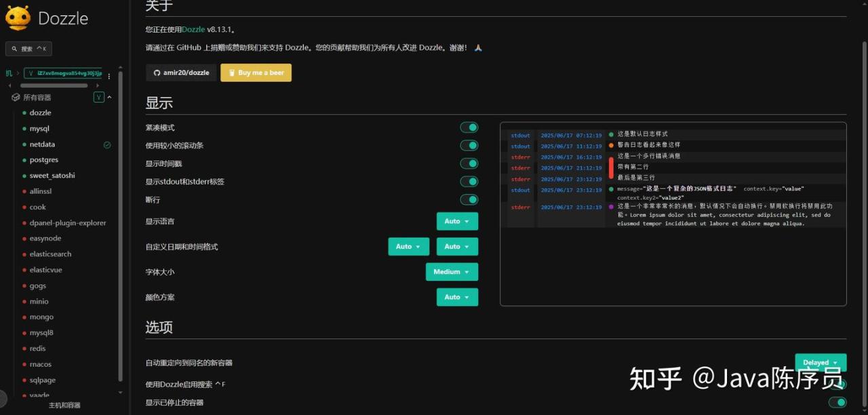Select the allinssl container
The image size is (868, 415).
[41, 191]
